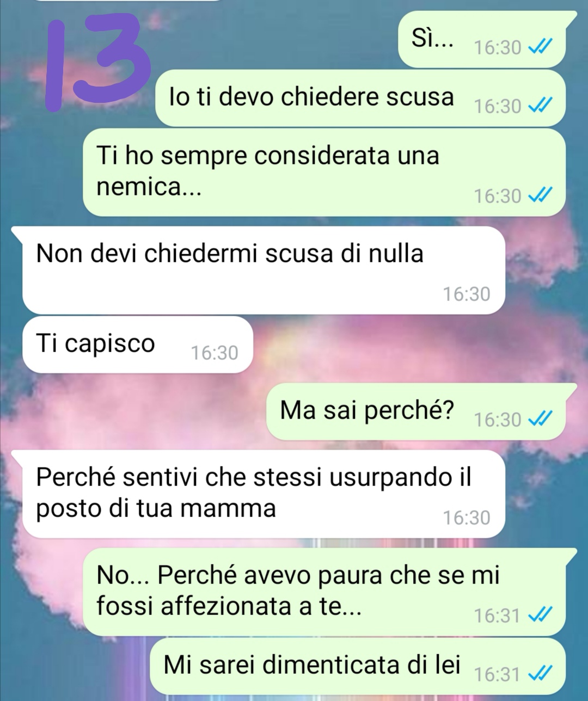Viewport: 588px width, 701px height.
Task: Tap the double tick on 'Mi sarei dimenticata di lei'
Action: point(541,674)
